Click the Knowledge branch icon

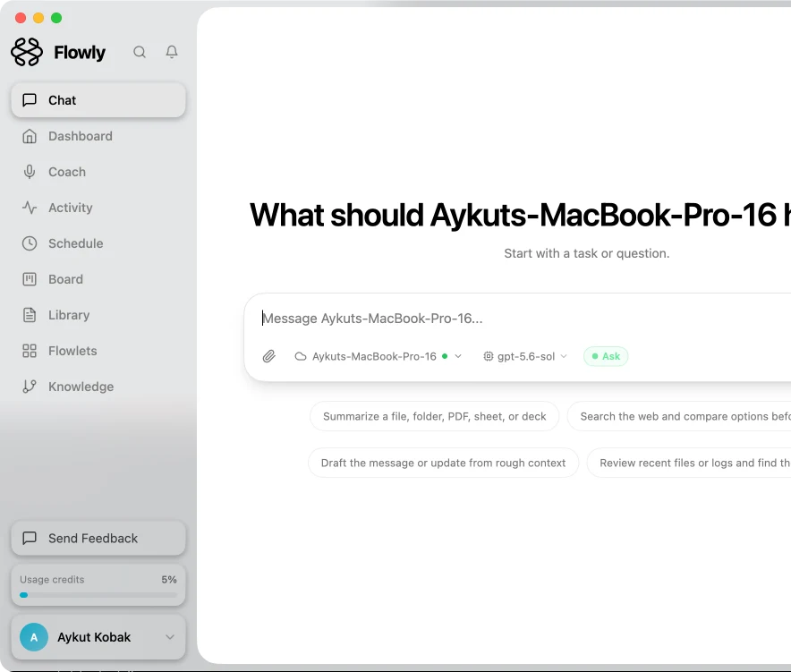[30, 387]
